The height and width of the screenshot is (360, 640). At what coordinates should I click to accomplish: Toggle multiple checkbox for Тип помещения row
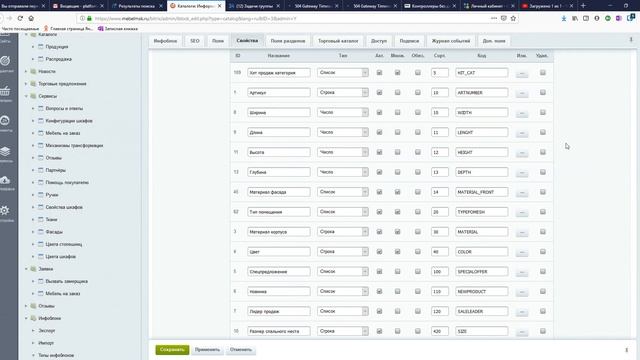point(398,212)
